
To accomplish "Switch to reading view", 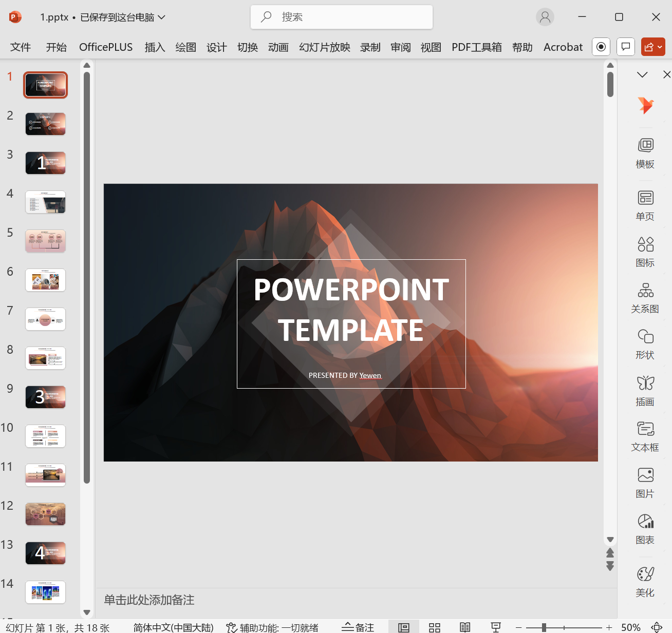I will 465,627.
